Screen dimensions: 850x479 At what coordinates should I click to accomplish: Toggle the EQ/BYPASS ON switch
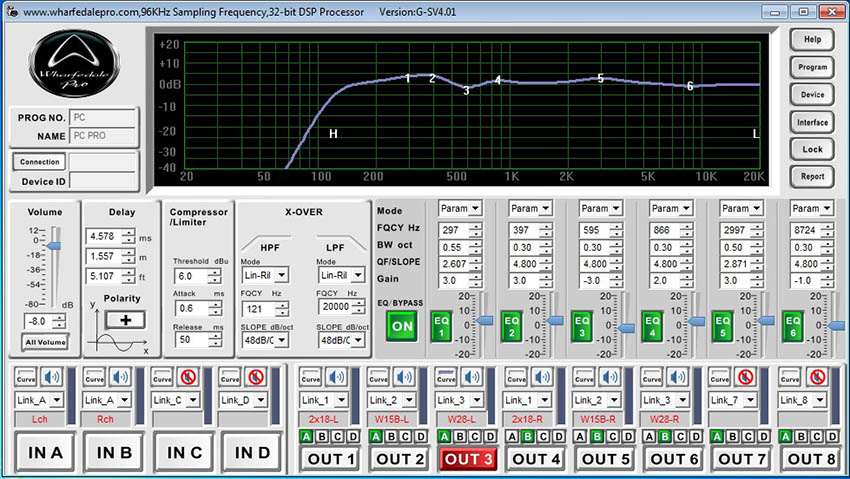point(402,326)
